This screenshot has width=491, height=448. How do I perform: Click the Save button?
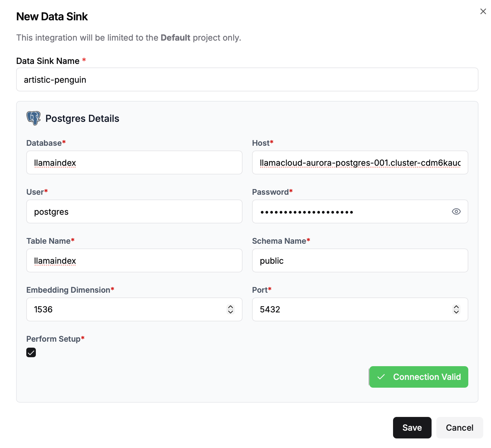[412, 428]
